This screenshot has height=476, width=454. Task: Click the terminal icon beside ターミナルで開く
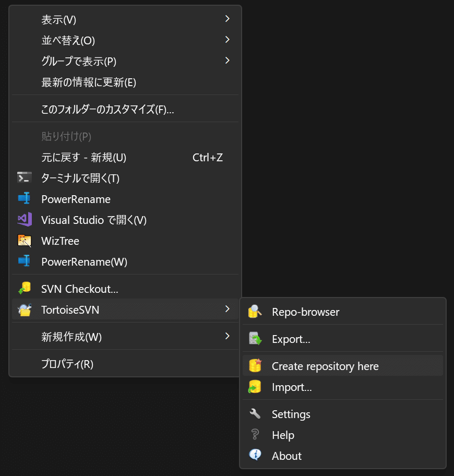(25, 177)
